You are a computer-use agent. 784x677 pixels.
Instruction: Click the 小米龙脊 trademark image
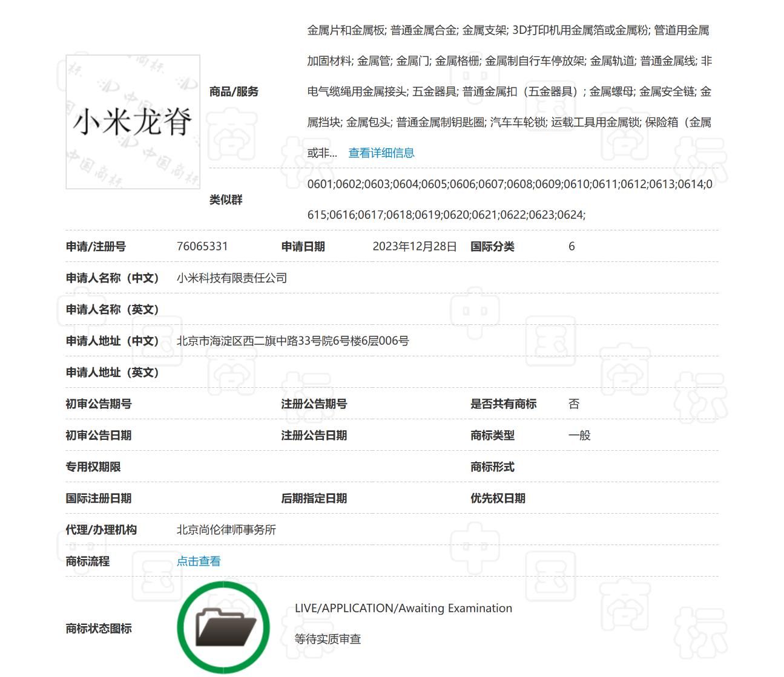coord(133,122)
